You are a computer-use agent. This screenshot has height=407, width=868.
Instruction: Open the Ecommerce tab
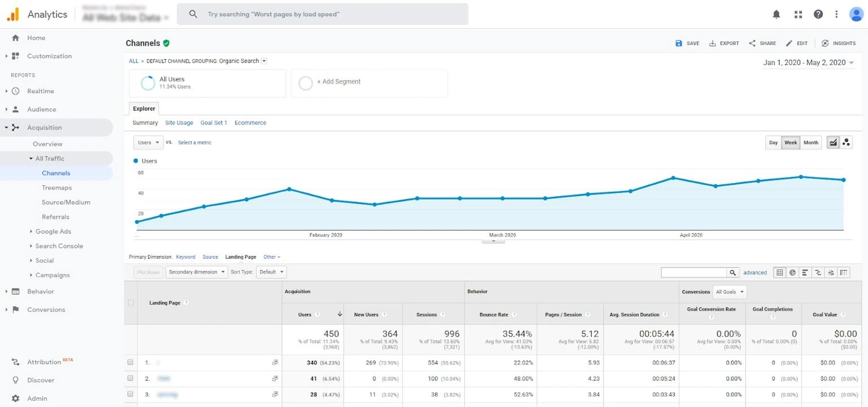coord(250,123)
